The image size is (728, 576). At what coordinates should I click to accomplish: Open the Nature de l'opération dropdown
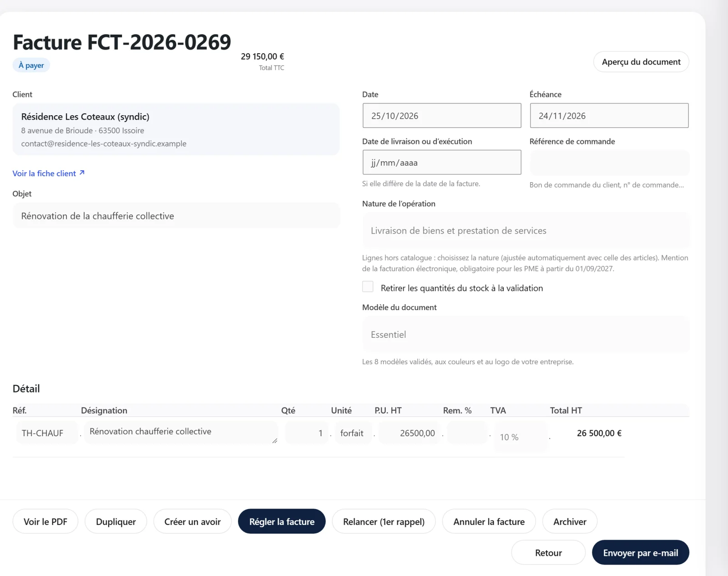[x=526, y=230]
